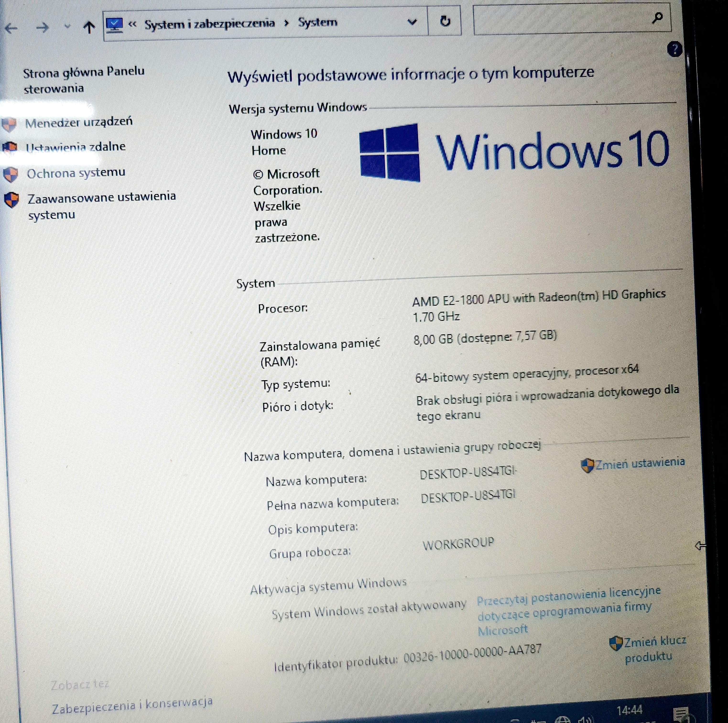The height and width of the screenshot is (723, 728).
Task: Open Help with the question mark icon
Action: [x=674, y=49]
